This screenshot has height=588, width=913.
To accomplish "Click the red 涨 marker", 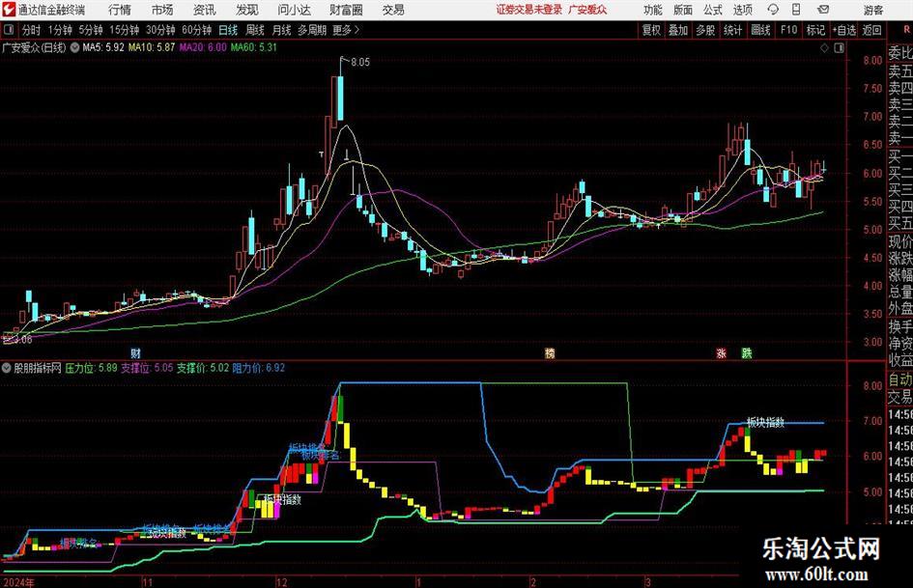I will click(722, 352).
